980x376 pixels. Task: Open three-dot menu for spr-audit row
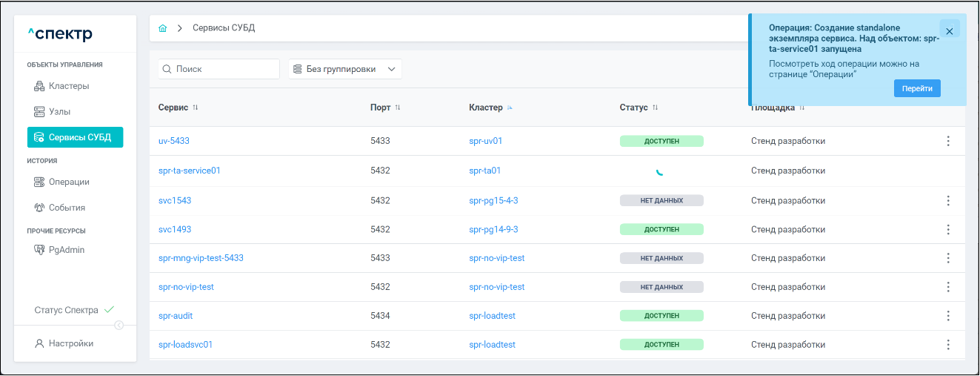[x=948, y=316]
